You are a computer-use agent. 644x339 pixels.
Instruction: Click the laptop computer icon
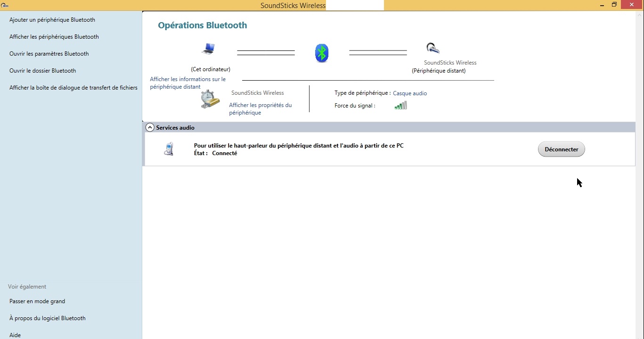click(x=208, y=49)
